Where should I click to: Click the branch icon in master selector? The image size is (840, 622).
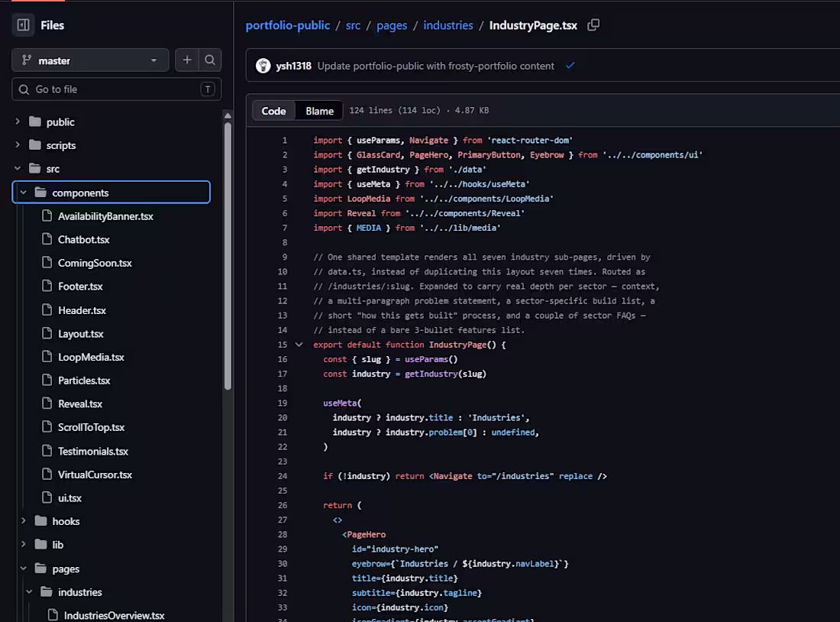click(26, 60)
